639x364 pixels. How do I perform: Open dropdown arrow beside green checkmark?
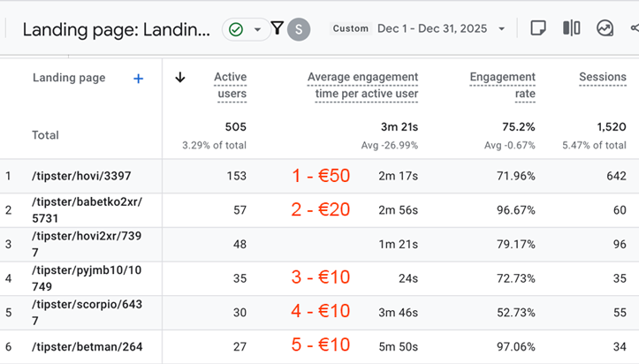(257, 29)
